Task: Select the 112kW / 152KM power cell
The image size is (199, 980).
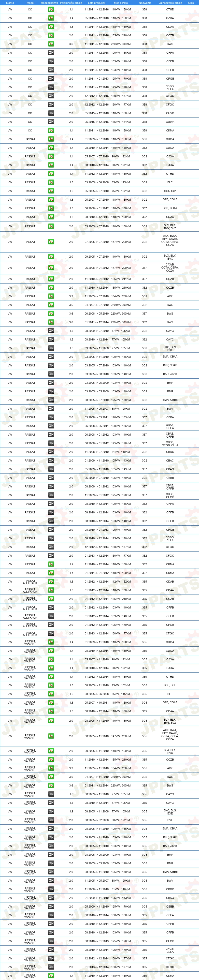Action: (121, 582)
